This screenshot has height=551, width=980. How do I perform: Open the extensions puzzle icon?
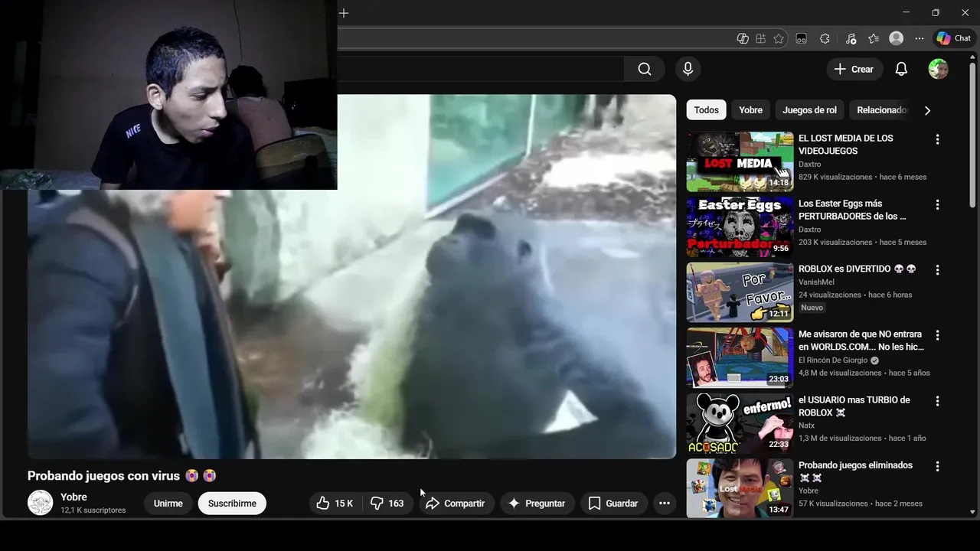(x=825, y=38)
